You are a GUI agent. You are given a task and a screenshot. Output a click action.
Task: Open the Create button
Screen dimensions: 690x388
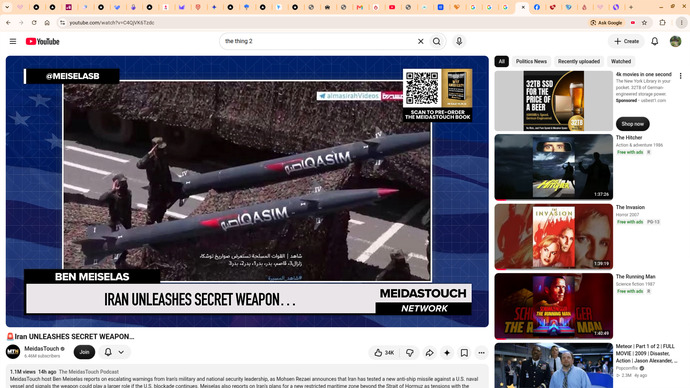click(x=627, y=41)
